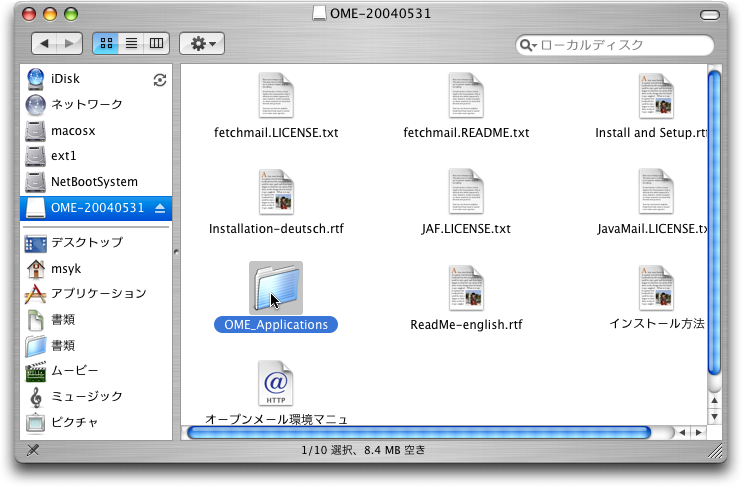Viewport: 742px width, 487px height.
Task: Switch to icon view
Action: [x=106, y=44]
